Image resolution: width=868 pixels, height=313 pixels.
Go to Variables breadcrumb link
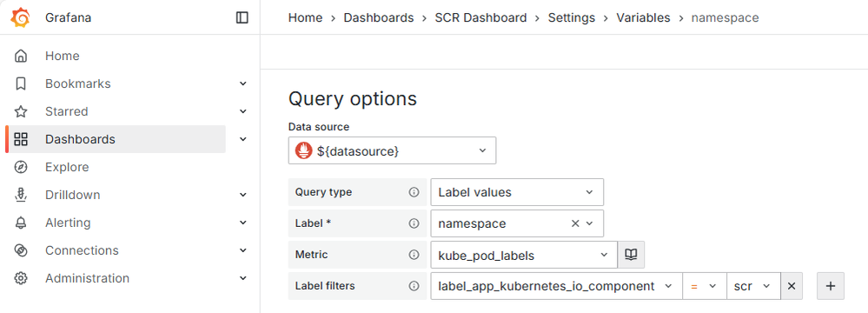click(643, 17)
